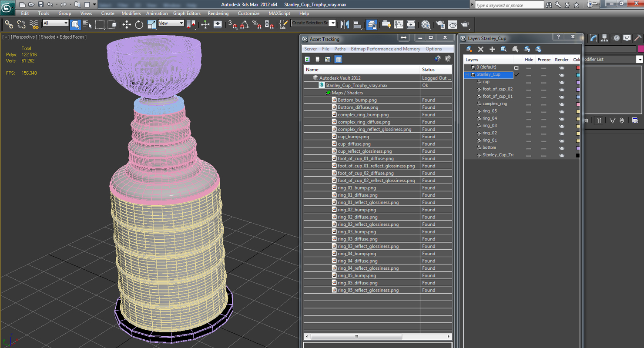
Task: Click Select Highlighted Objects and Layers icon
Action: click(503, 49)
